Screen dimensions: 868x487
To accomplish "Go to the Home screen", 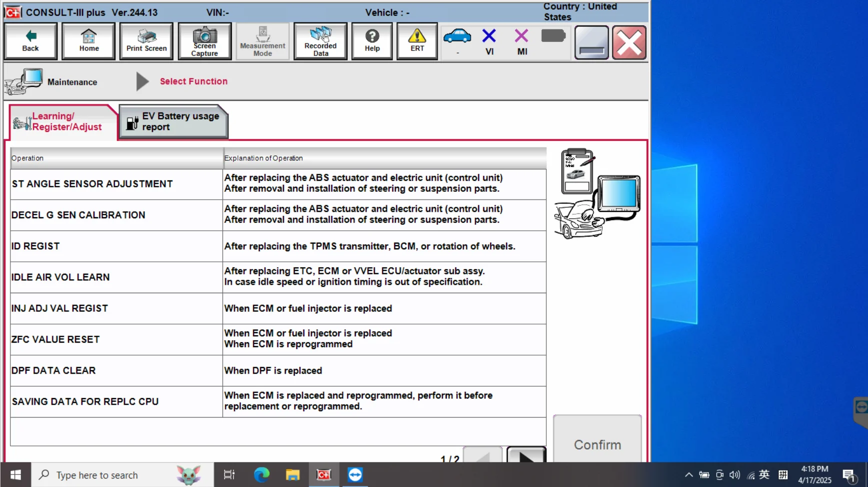I will pyautogui.click(x=88, y=41).
